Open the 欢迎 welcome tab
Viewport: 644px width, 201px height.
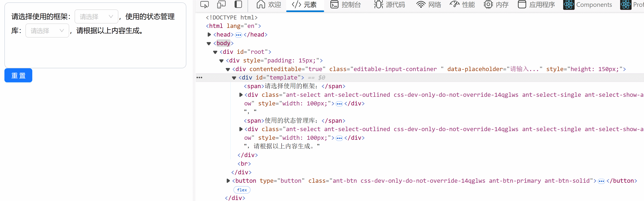click(269, 4)
